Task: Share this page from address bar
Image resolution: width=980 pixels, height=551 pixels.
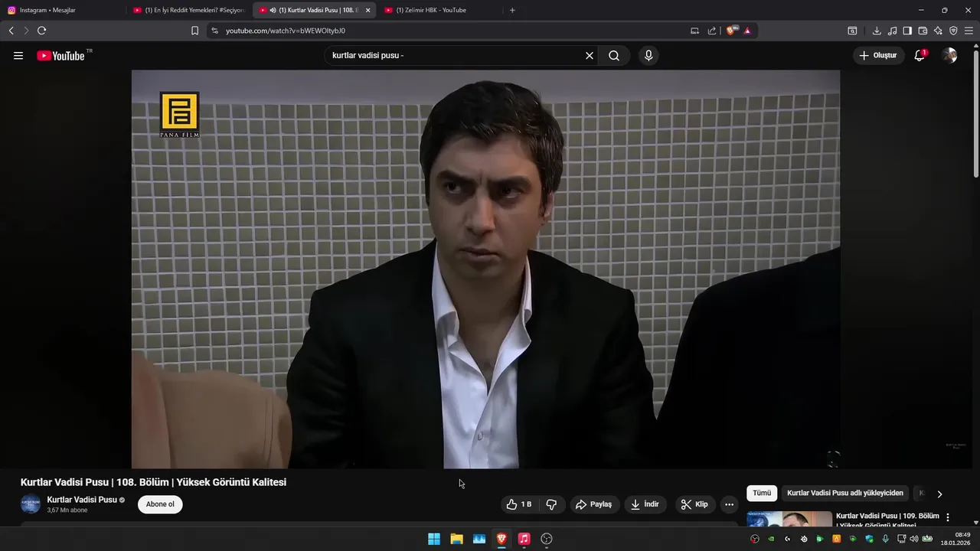Action: point(712,31)
